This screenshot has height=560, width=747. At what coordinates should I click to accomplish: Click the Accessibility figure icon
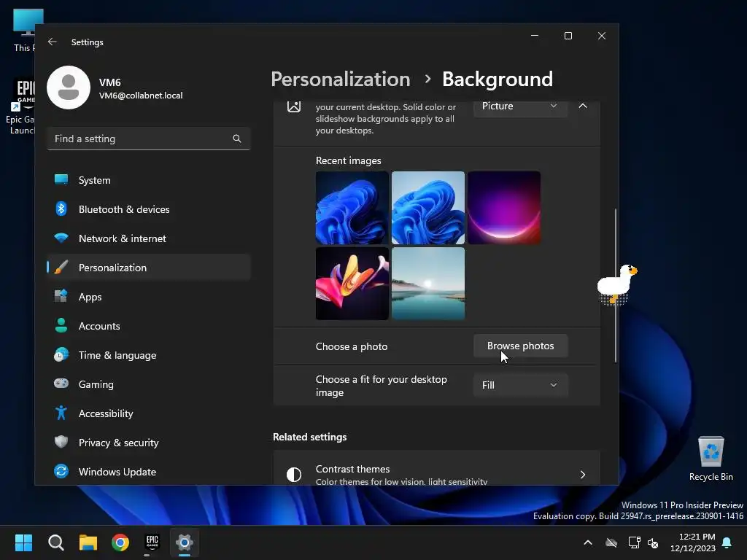tap(61, 413)
